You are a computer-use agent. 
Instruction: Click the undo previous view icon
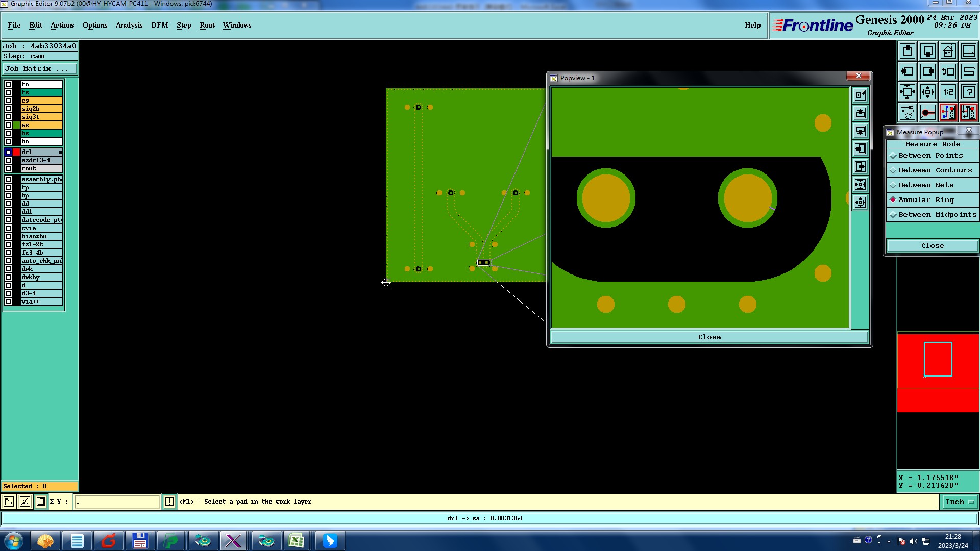click(x=948, y=71)
